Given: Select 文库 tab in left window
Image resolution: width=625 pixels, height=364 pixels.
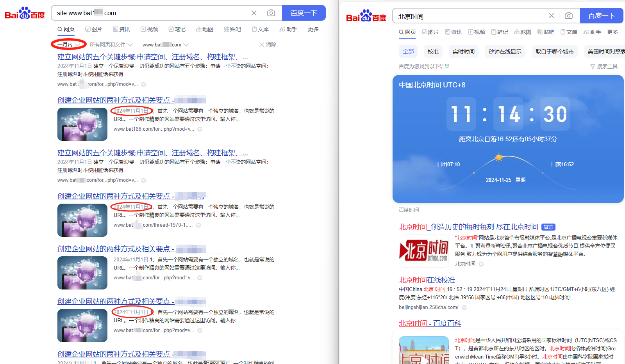Looking at the screenshot, I should point(260,29).
